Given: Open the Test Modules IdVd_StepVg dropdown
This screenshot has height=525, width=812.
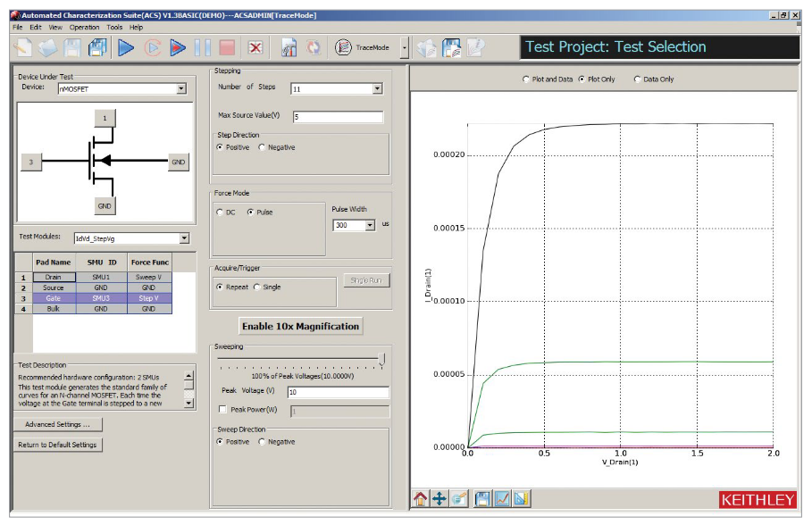Looking at the screenshot, I should pyautogui.click(x=184, y=238).
